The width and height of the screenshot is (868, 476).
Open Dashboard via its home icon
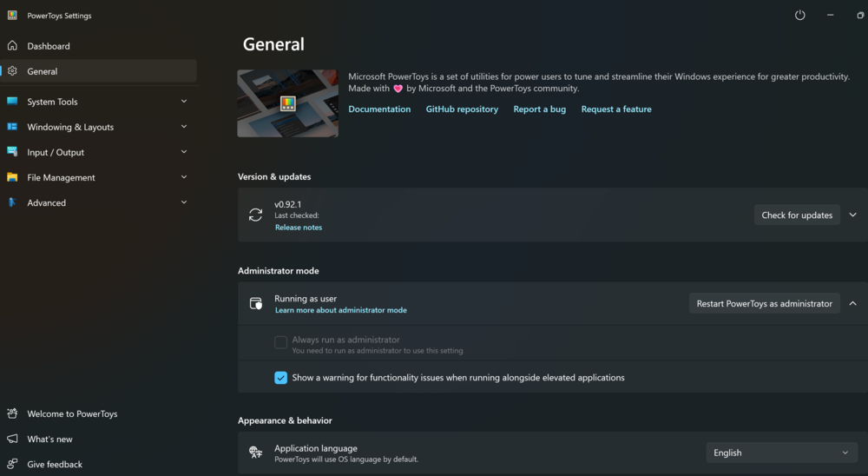coord(12,46)
